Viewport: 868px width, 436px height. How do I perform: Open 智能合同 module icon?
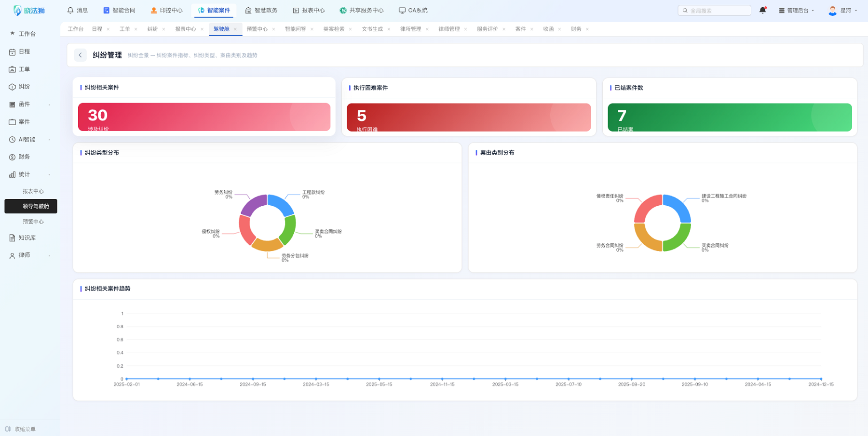pyautogui.click(x=107, y=10)
